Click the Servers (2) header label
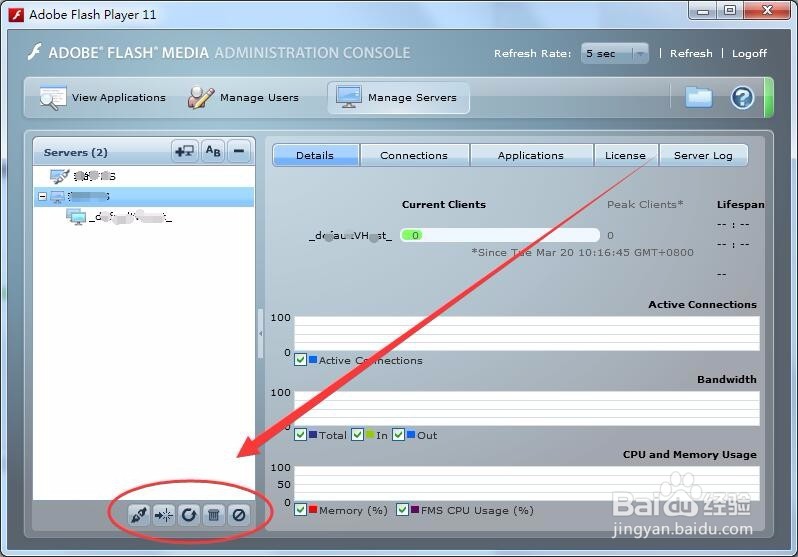Screen dimensions: 798x557 point(75,152)
